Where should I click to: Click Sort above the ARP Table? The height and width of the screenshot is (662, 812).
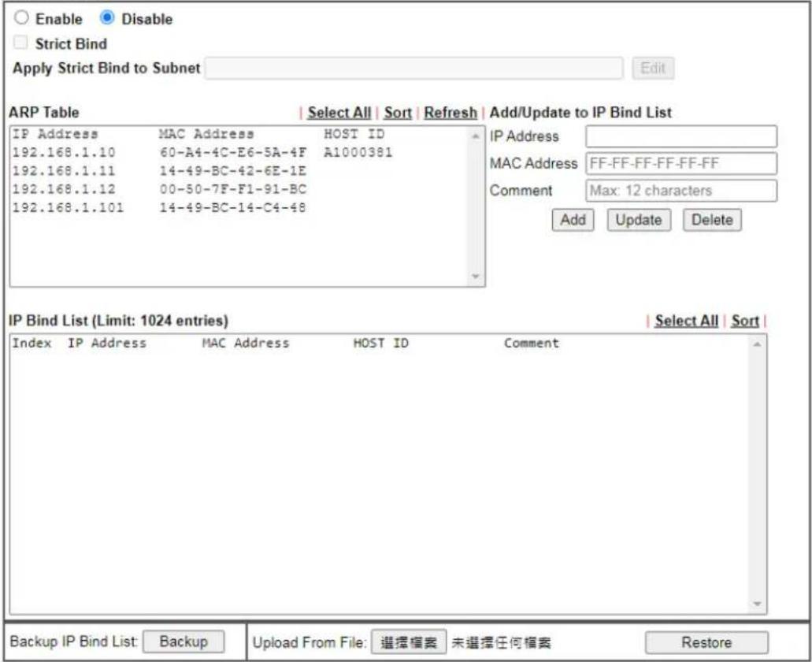click(x=398, y=113)
